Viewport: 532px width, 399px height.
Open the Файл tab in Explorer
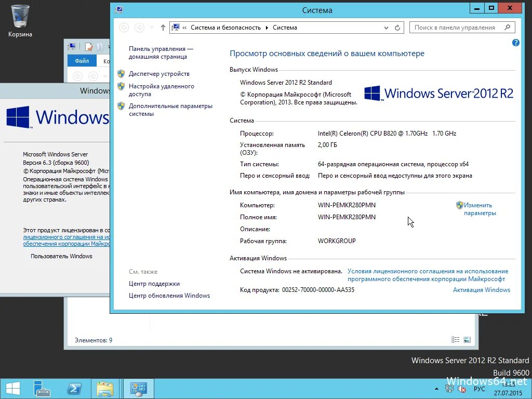pyautogui.click(x=82, y=61)
